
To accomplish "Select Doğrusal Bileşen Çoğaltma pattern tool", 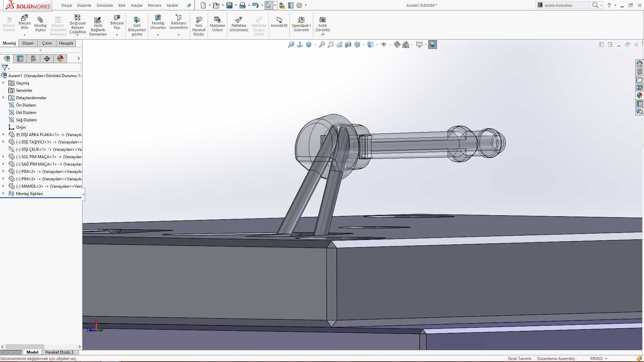I will click(x=77, y=24).
